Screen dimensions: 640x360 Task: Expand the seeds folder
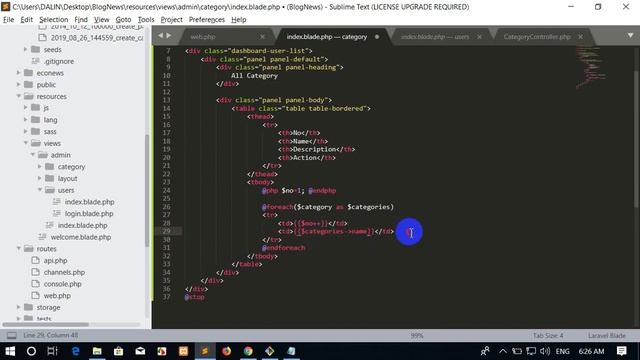25,49
